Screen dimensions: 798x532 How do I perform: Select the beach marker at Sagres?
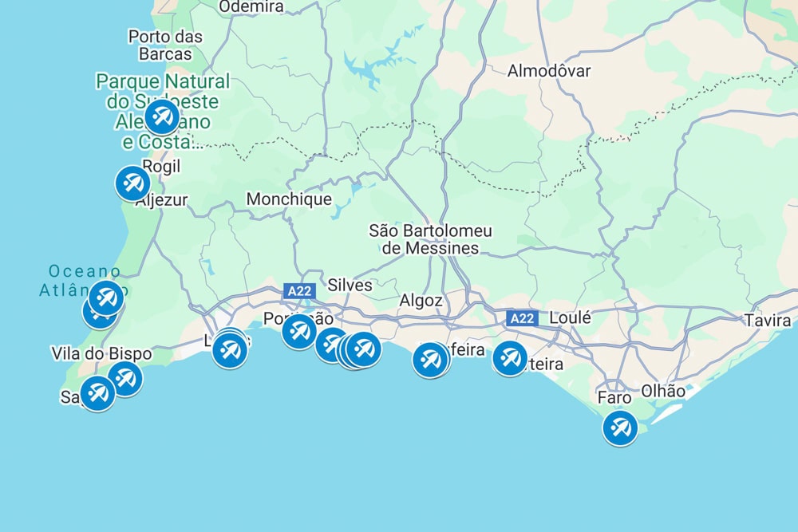[x=97, y=393]
